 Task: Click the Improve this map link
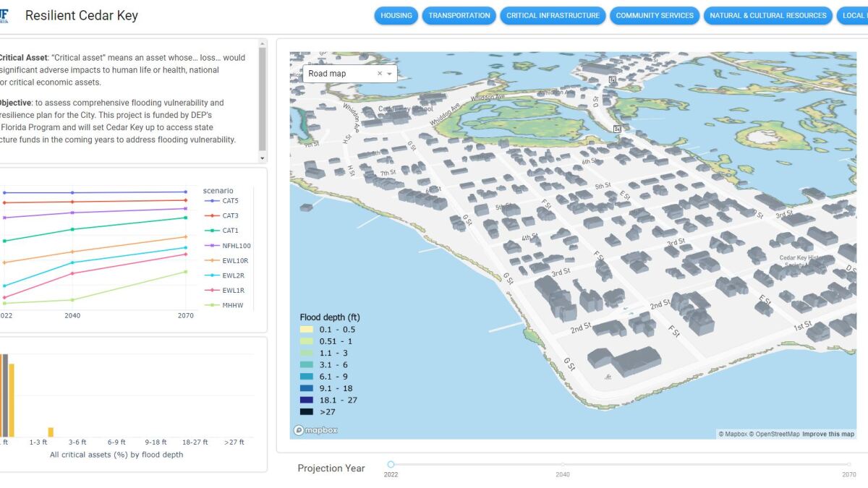[x=828, y=435]
